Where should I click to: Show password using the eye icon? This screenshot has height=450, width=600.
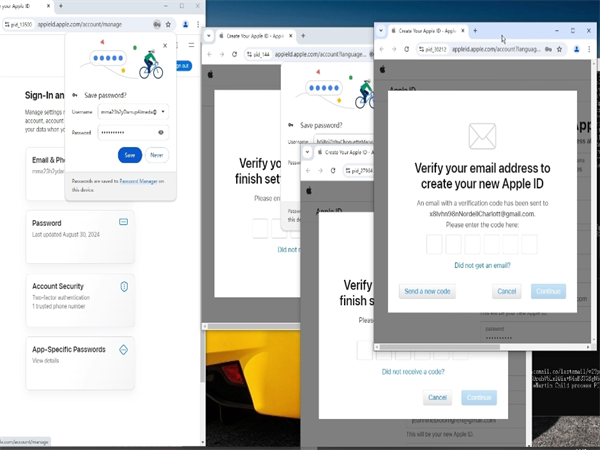coord(163,132)
